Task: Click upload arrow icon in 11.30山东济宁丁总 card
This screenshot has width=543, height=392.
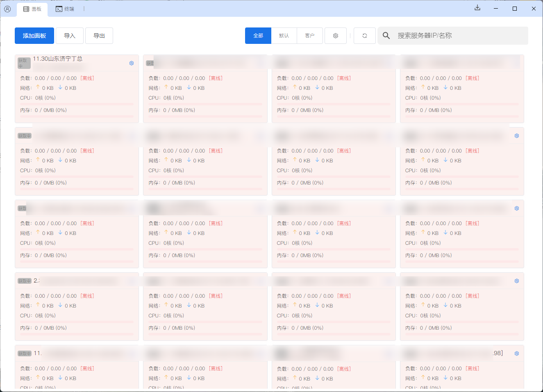Action: [38, 87]
